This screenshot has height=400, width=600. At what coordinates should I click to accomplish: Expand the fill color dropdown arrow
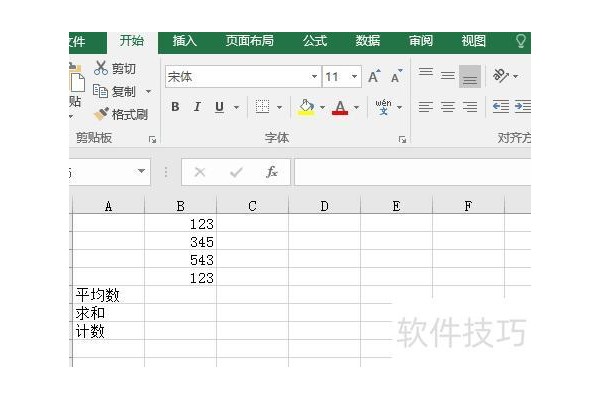322,107
